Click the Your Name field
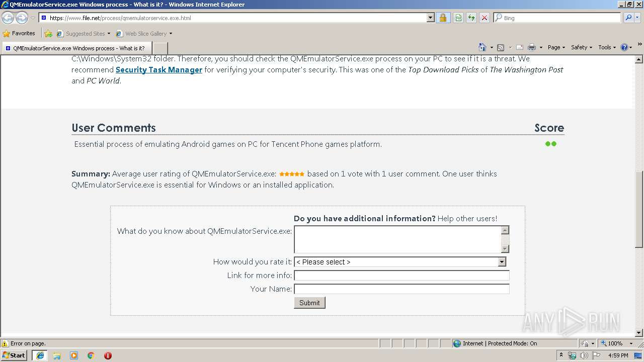This screenshot has height=362, width=644. tap(401, 289)
